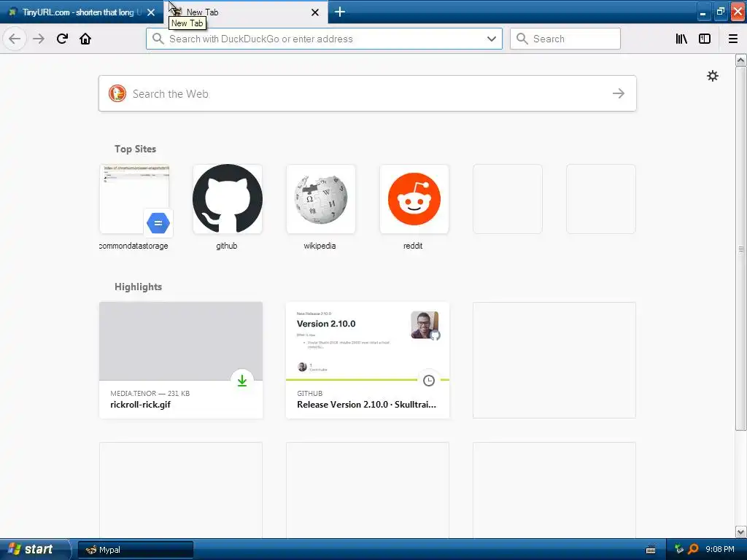Reload the current page

(x=62, y=39)
